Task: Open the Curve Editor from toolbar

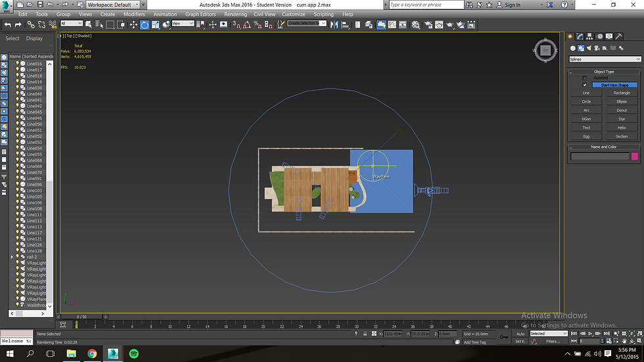Action: (x=392, y=24)
